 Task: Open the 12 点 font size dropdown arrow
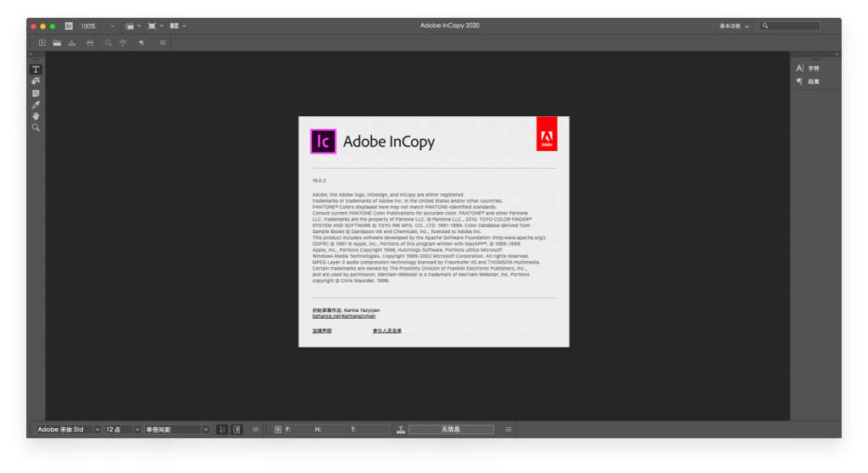click(x=137, y=429)
